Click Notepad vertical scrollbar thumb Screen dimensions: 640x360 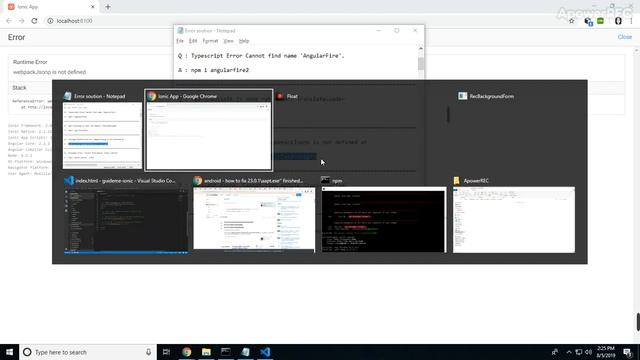click(x=421, y=64)
